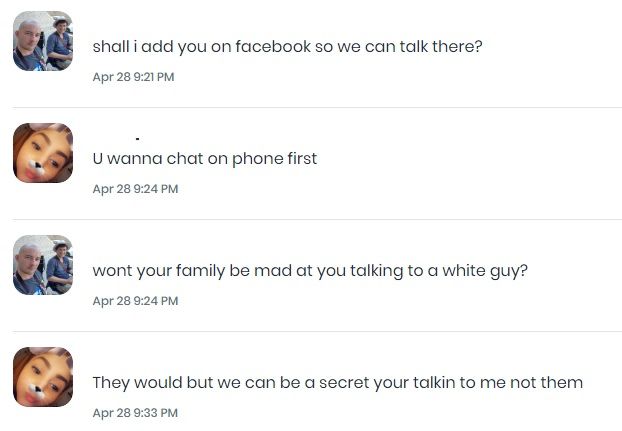Click the divider line below the 9:21 PM message
This screenshot has width=622, height=431.
click(x=316, y=107)
